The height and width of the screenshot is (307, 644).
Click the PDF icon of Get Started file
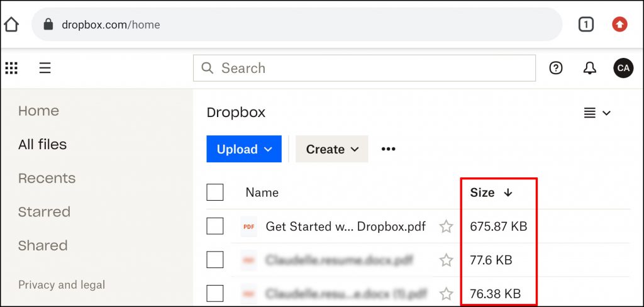tap(248, 226)
